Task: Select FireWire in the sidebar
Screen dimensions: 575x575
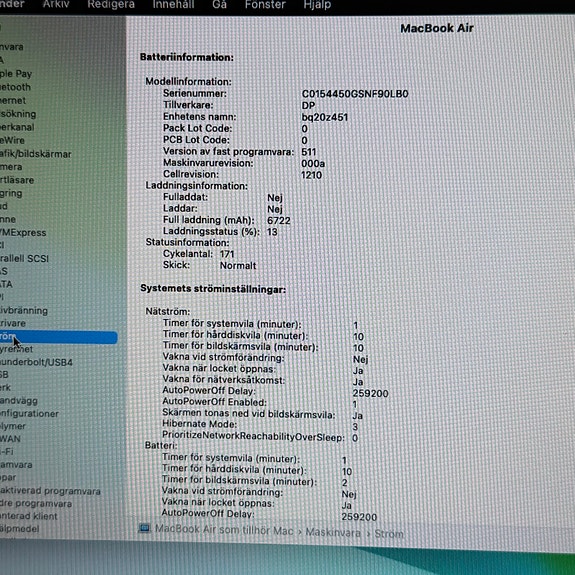Action: point(12,140)
